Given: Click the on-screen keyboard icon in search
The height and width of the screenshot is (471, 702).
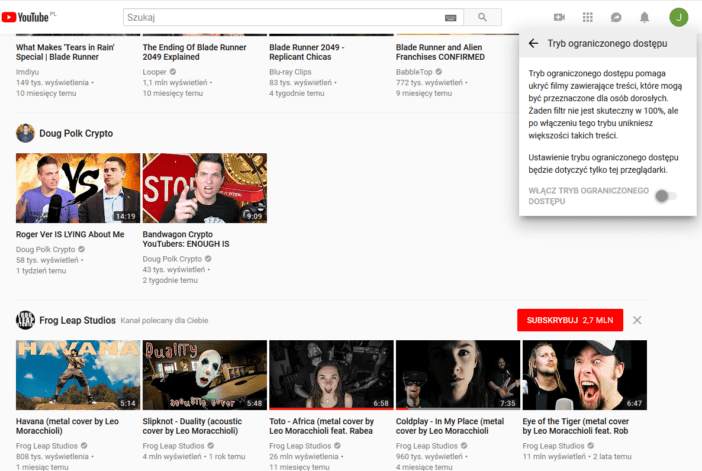Looking at the screenshot, I should [450, 17].
